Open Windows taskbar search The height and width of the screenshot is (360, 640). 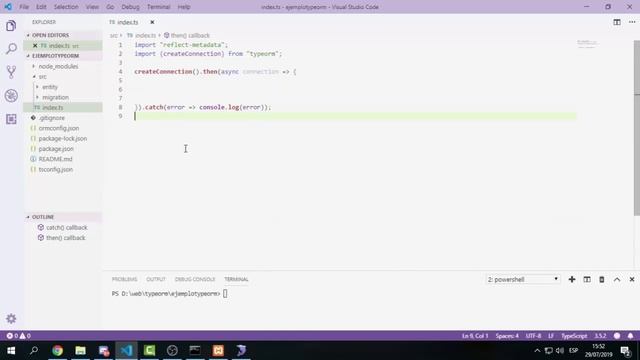coord(34,350)
